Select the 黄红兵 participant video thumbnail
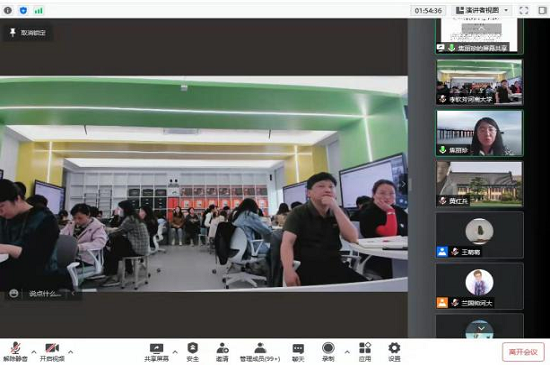The width and height of the screenshot is (550, 365). click(479, 184)
